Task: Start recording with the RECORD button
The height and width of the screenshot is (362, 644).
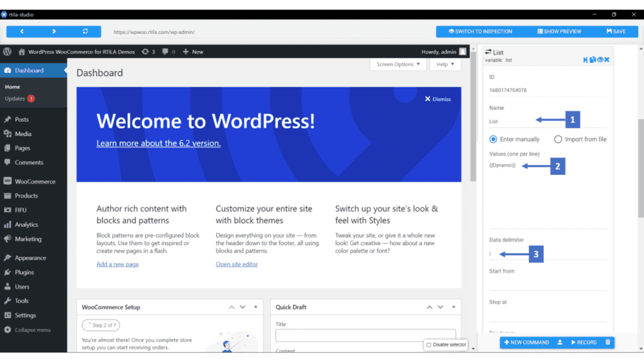Action: [584, 343]
